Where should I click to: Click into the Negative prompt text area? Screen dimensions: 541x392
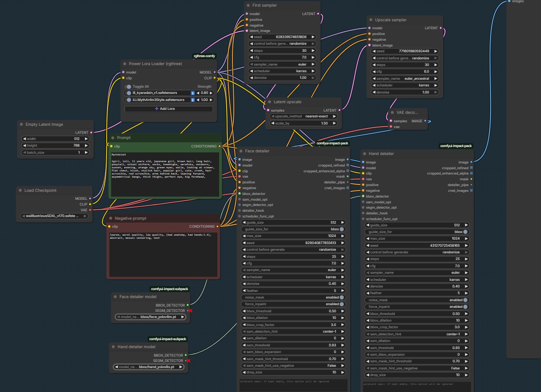coord(163,254)
